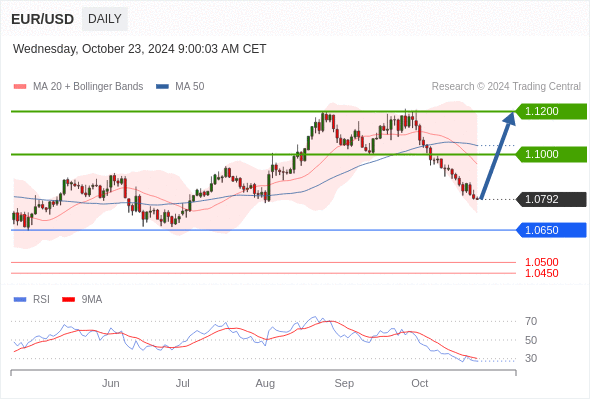
Task: Click the chart date 'Wednesday, October 23, 2024' line
Action: [x=140, y=49]
